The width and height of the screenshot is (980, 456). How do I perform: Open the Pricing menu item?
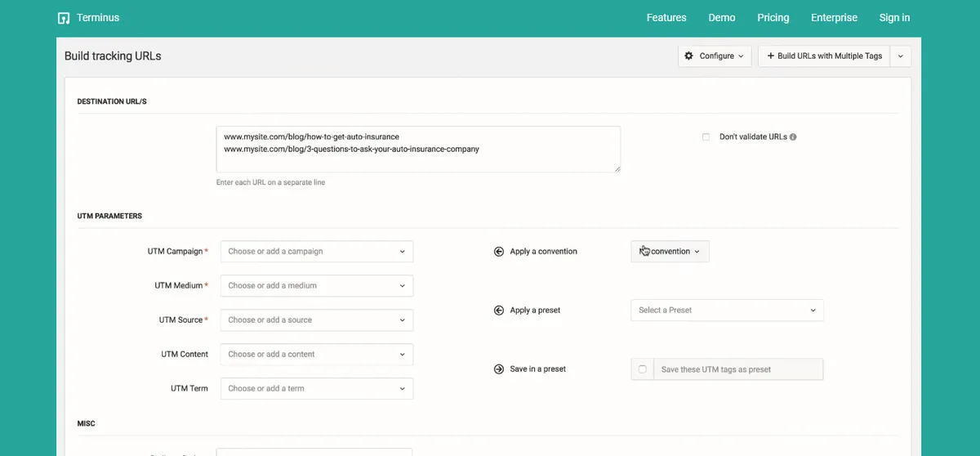point(773,18)
